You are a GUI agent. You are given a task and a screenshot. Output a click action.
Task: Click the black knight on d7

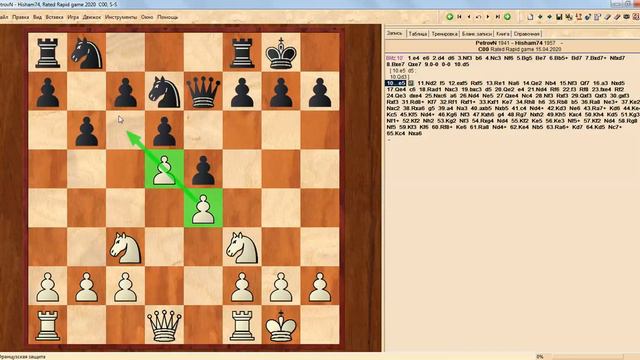pos(164,91)
